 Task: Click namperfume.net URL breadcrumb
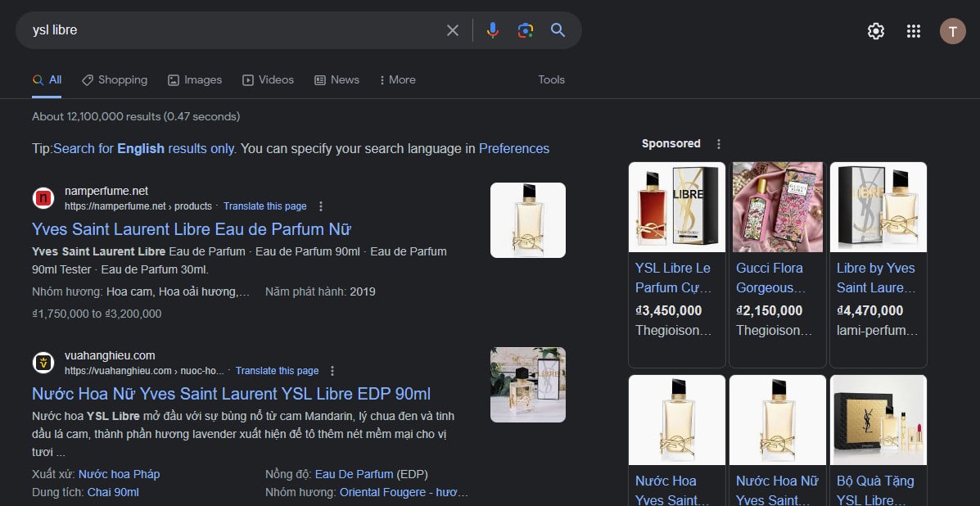point(138,206)
